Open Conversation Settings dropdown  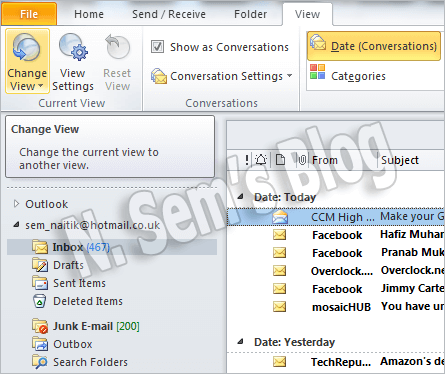[x=221, y=76]
